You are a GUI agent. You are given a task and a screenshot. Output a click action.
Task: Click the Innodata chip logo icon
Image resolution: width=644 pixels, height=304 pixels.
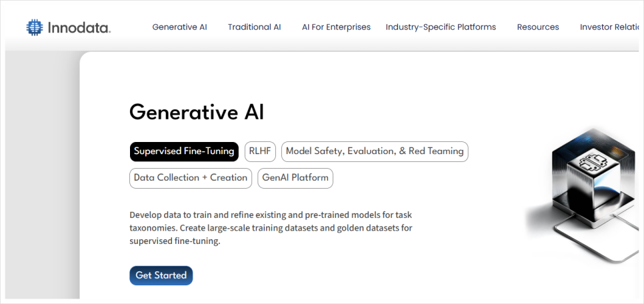(x=35, y=27)
